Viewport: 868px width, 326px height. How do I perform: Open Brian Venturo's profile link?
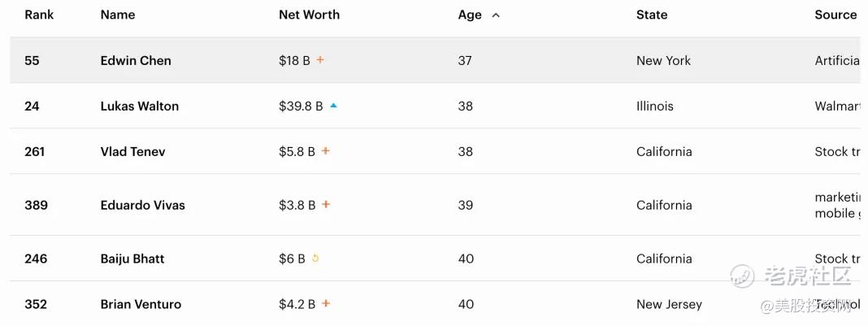(141, 304)
